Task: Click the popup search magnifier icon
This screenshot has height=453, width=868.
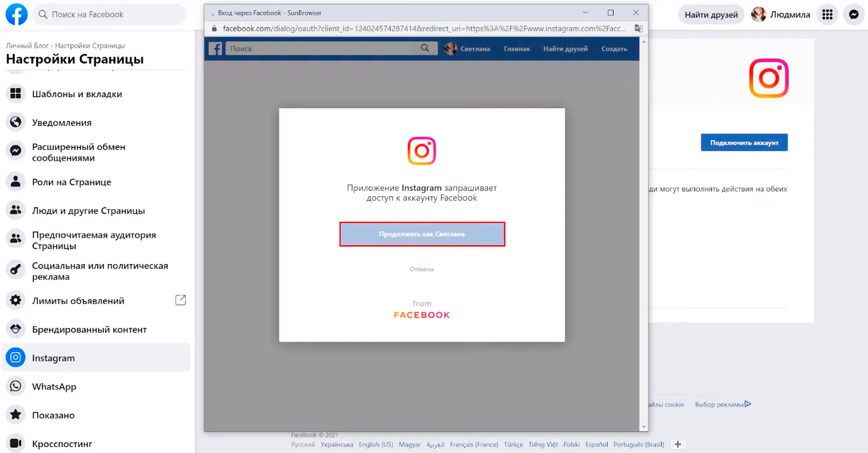Action: pyautogui.click(x=425, y=48)
